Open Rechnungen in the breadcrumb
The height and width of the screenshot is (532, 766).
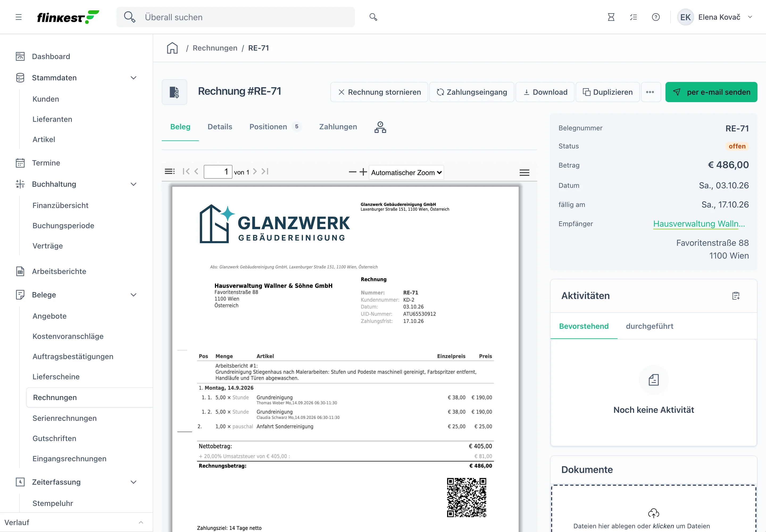click(215, 48)
